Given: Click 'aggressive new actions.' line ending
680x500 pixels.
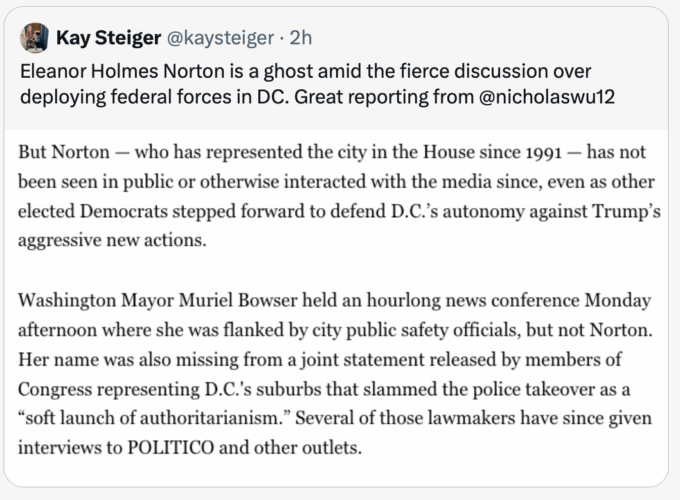Looking at the screenshot, I should [x=112, y=240].
